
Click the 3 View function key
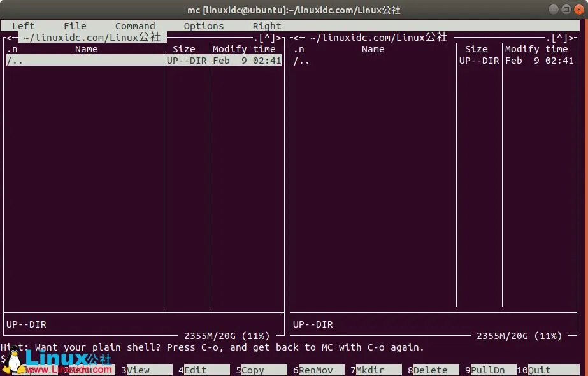tap(147, 370)
